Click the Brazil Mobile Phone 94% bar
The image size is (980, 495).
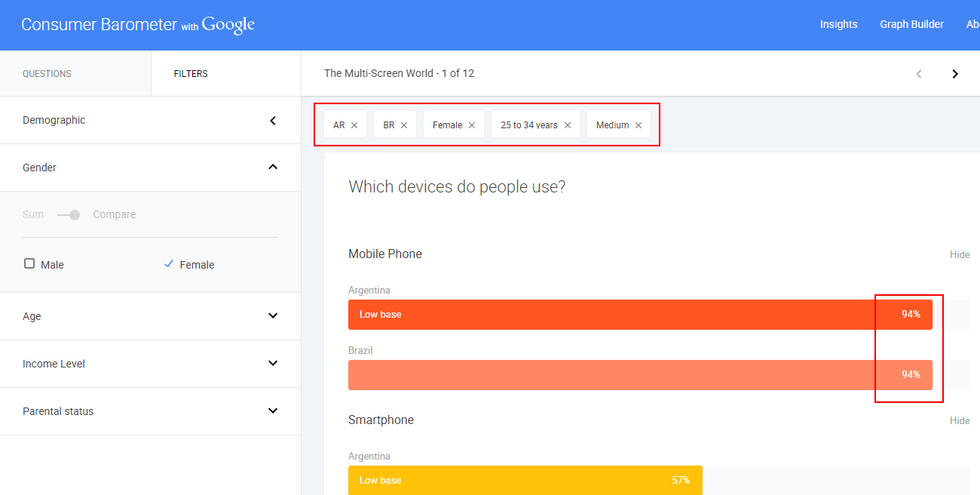tap(639, 375)
